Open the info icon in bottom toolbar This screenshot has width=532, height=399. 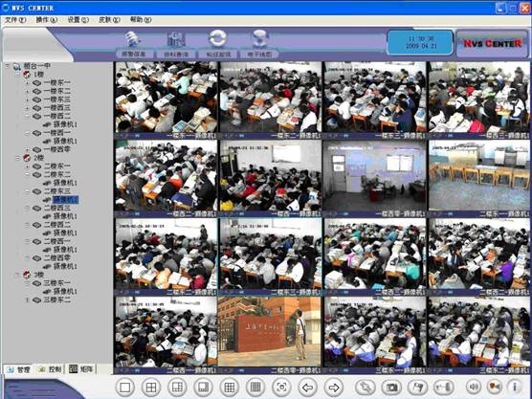515,387
